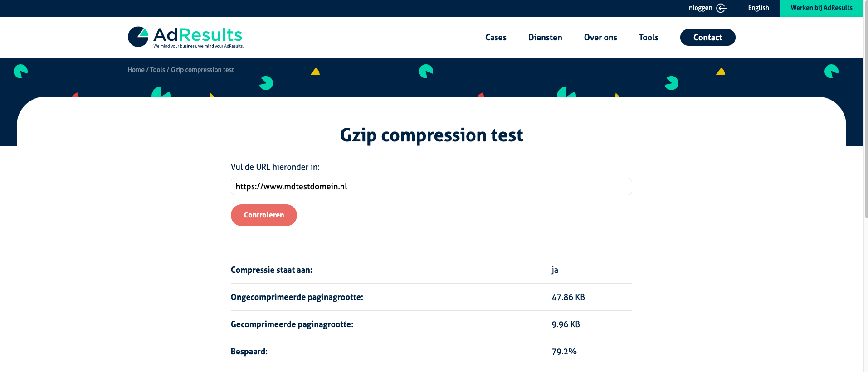Select Diensten in the main navigation
The width and height of the screenshot is (868, 372).
[545, 38]
